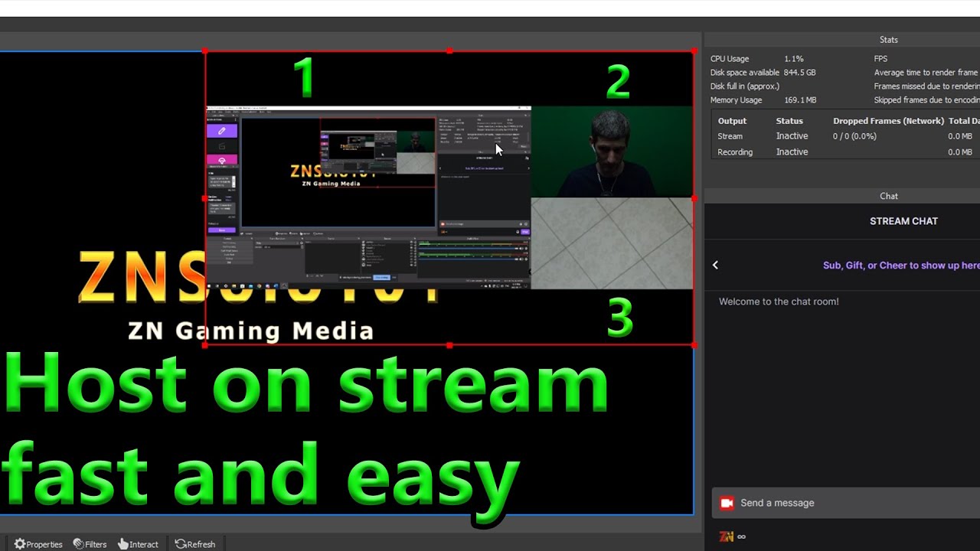Go back with the chat's left chevron
980x551 pixels.
pyautogui.click(x=715, y=265)
